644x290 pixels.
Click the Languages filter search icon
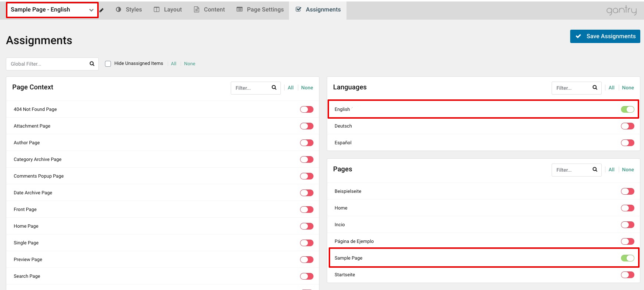tap(595, 88)
